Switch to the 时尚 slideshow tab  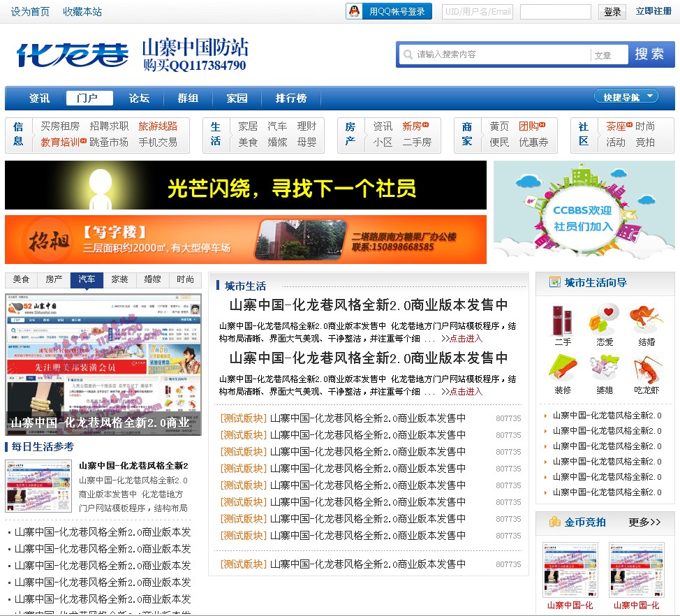pyautogui.click(x=185, y=280)
